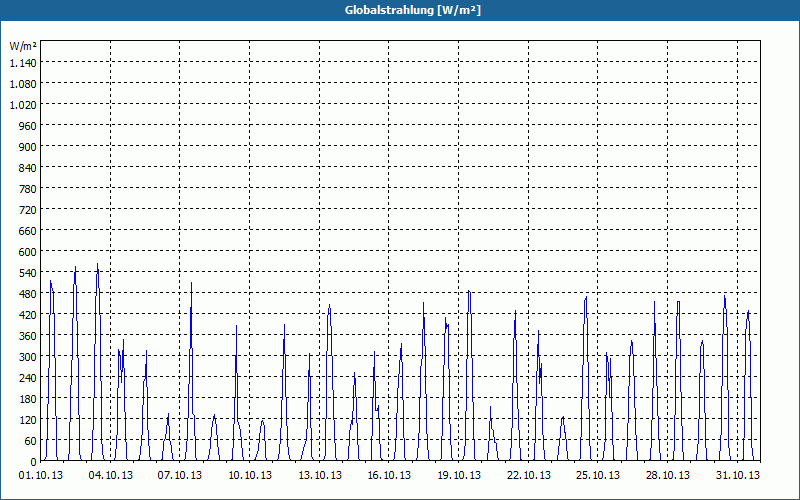Select the 22.10.13 date label
800x500 pixels.
529,476
